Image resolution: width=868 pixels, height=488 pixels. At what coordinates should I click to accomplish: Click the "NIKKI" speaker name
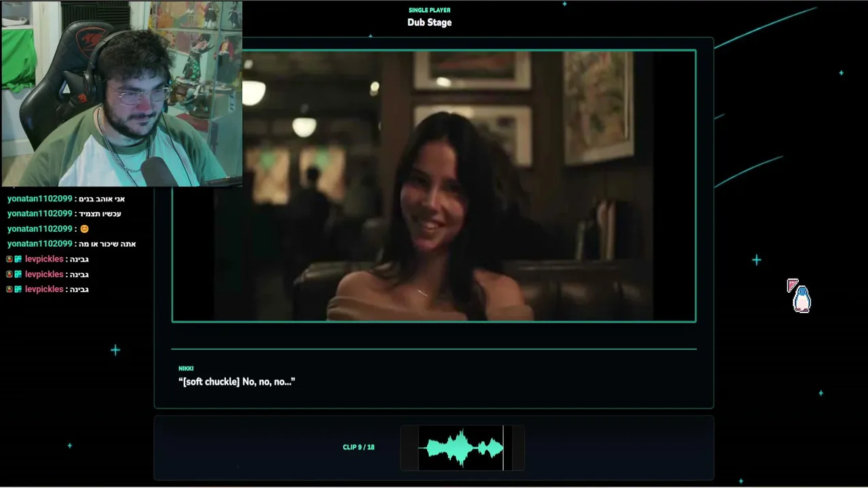coord(186,369)
